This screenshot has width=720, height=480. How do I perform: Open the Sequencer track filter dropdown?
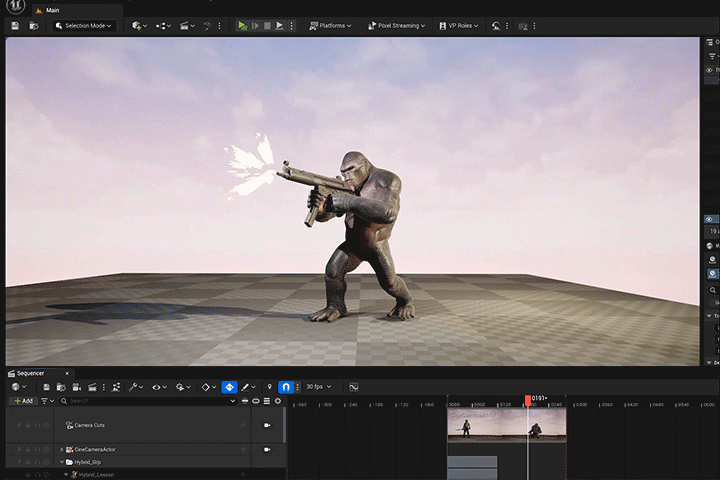point(47,401)
